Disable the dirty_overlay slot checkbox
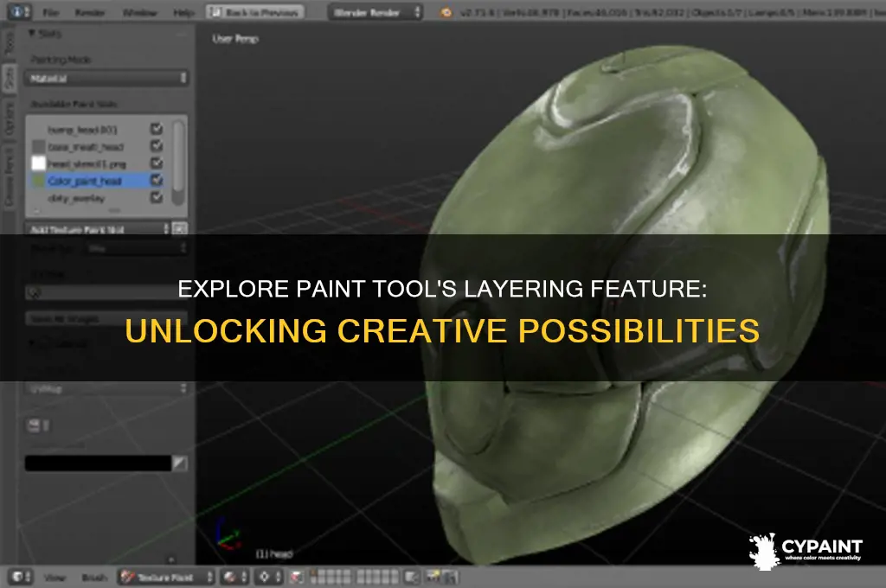The image size is (886, 588). pyautogui.click(x=157, y=197)
